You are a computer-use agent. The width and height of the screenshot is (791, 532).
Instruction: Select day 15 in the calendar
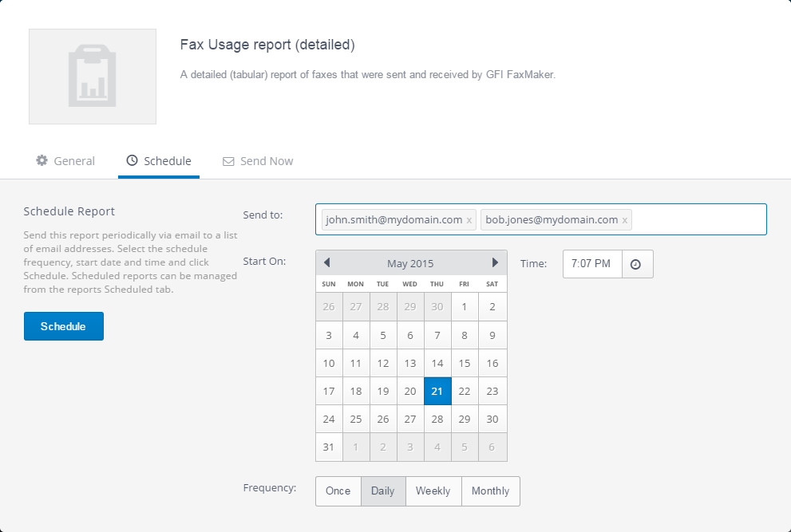pyautogui.click(x=465, y=363)
